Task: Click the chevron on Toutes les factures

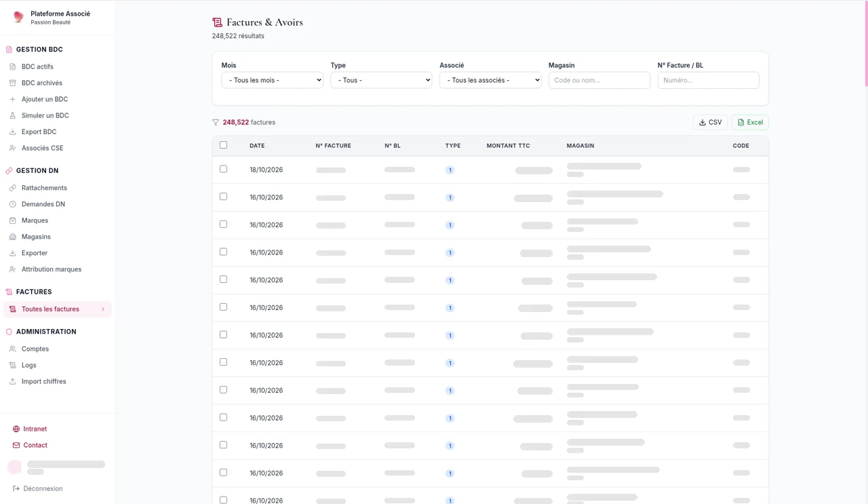Action: [x=103, y=309]
